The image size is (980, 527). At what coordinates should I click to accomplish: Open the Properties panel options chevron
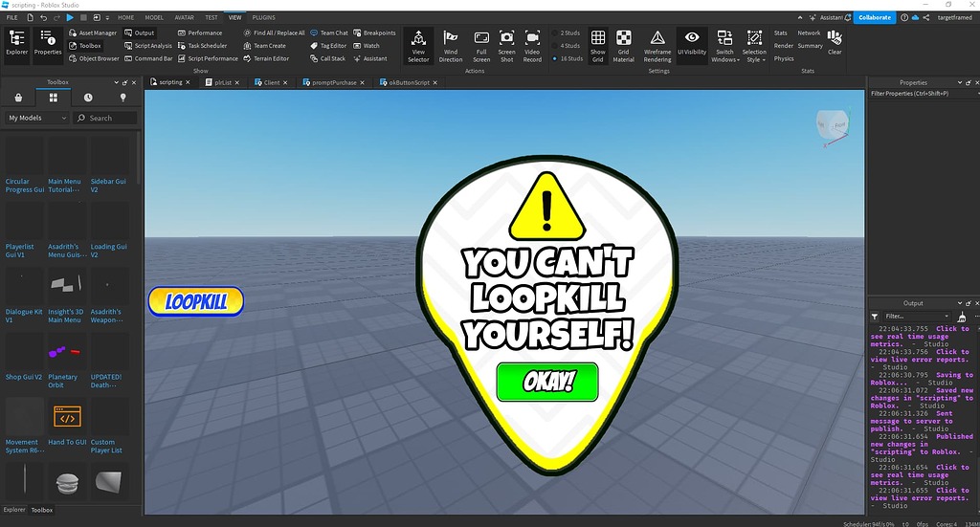959,82
